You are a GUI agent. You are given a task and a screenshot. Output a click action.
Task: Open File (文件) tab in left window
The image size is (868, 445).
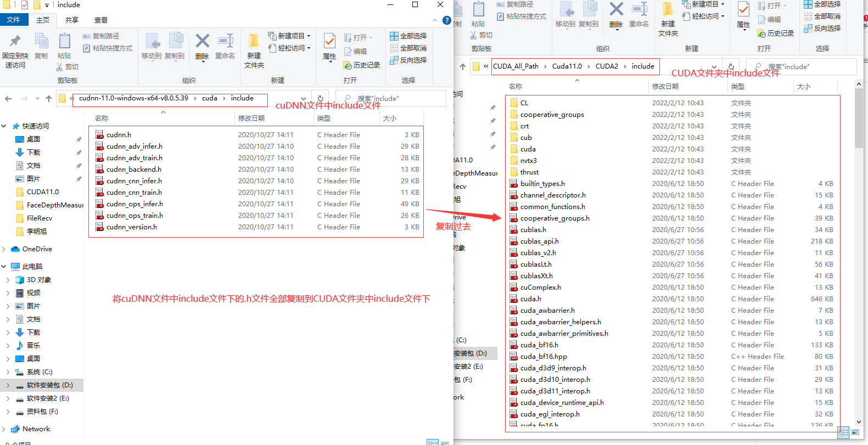coord(13,20)
